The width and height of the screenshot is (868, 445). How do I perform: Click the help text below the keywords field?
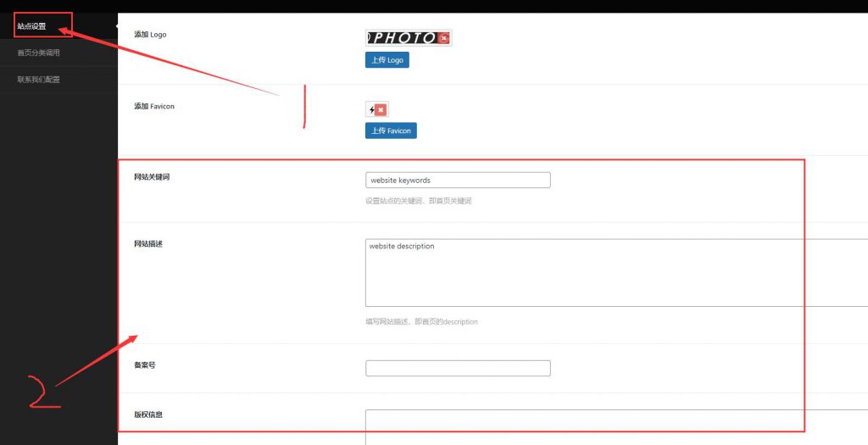pyautogui.click(x=418, y=201)
